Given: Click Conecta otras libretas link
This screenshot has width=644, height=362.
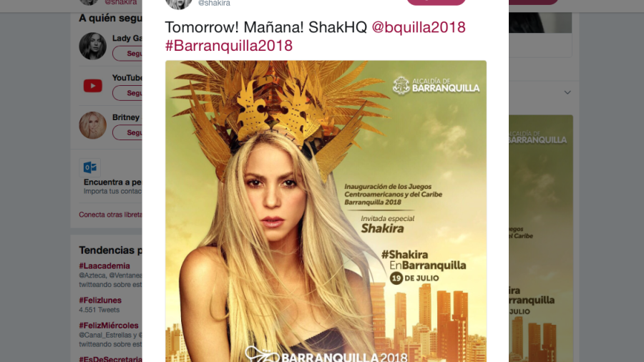Looking at the screenshot, I should point(110,215).
